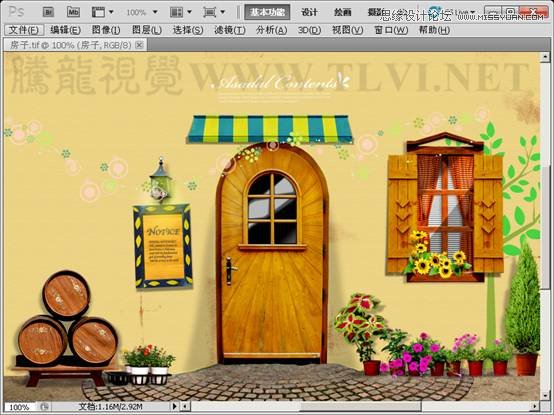554x415 pixels.
Task: Switch to the 绘画 workspace
Action: [342, 12]
